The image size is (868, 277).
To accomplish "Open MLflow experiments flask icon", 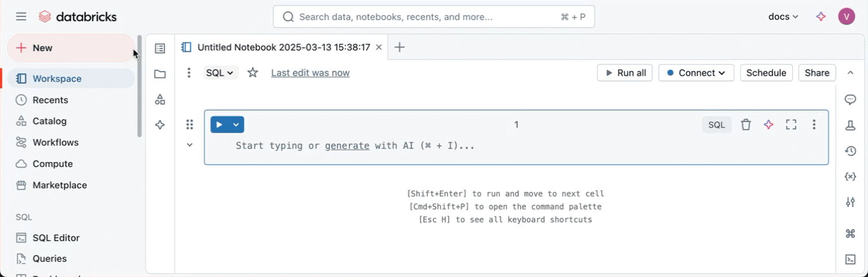I will [851, 126].
